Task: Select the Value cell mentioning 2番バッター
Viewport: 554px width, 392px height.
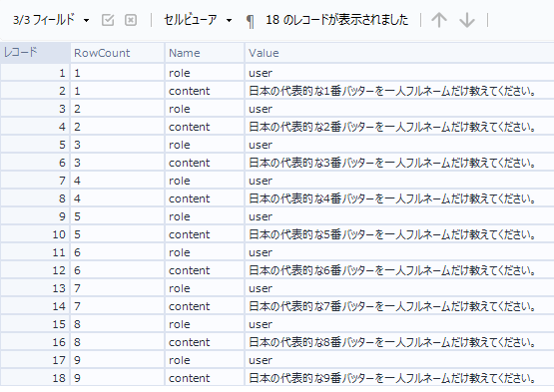Action: tap(399, 127)
